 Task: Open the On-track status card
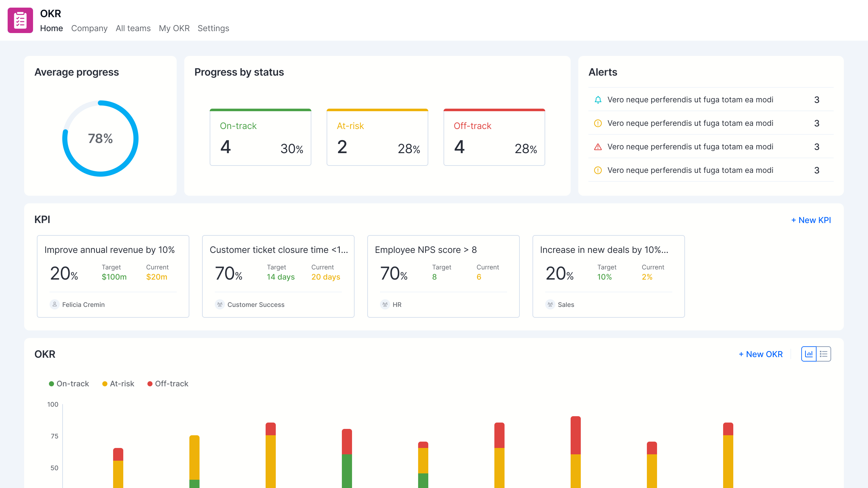[261, 137]
